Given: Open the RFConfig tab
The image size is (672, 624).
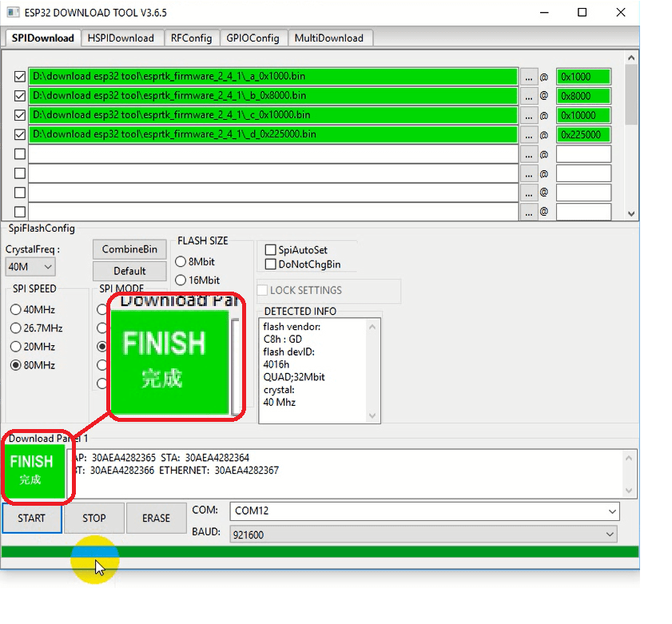Looking at the screenshot, I should [192, 38].
